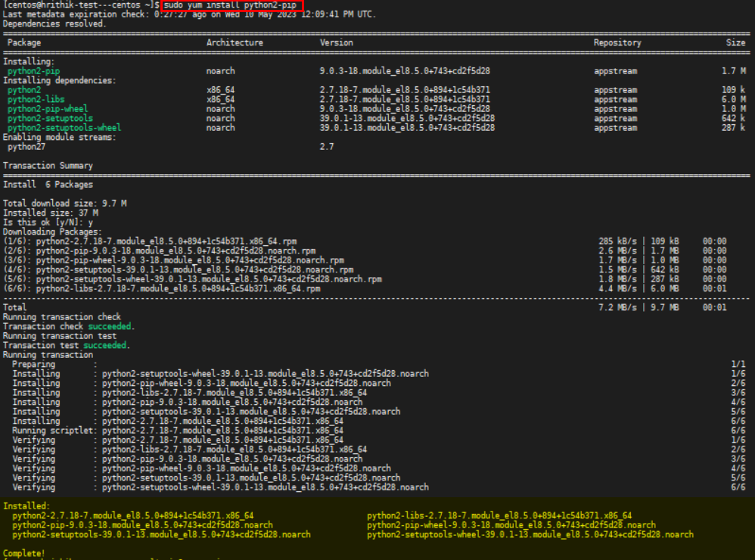This screenshot has width=755, height=560.
Task: Click the green 'python2-setuptools' package name
Action: click(50, 119)
